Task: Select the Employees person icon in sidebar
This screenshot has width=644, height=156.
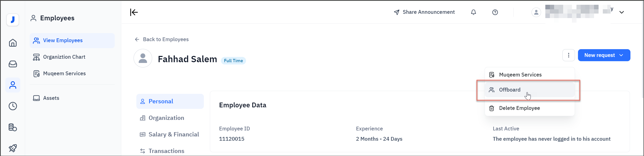Action: [13, 85]
